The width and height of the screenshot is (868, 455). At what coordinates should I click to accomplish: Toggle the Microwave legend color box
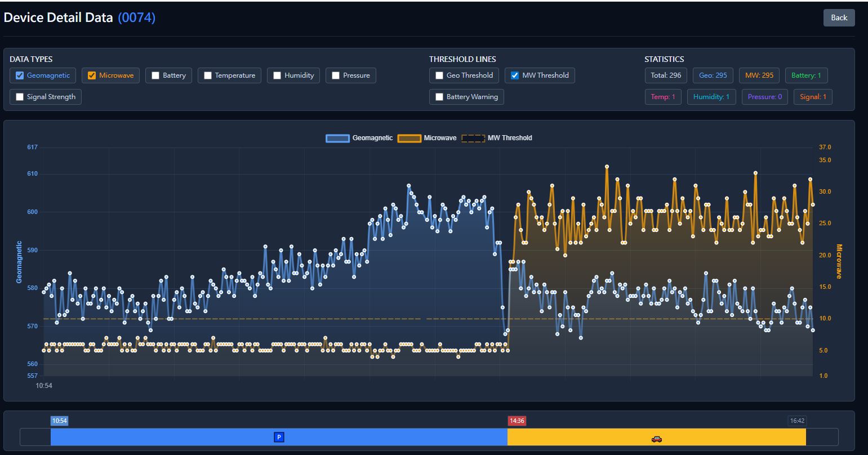click(409, 138)
